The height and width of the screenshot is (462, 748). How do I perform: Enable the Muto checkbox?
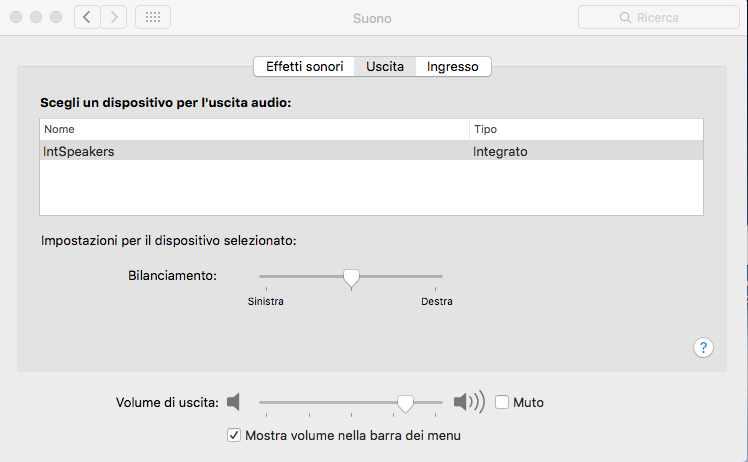(x=502, y=402)
